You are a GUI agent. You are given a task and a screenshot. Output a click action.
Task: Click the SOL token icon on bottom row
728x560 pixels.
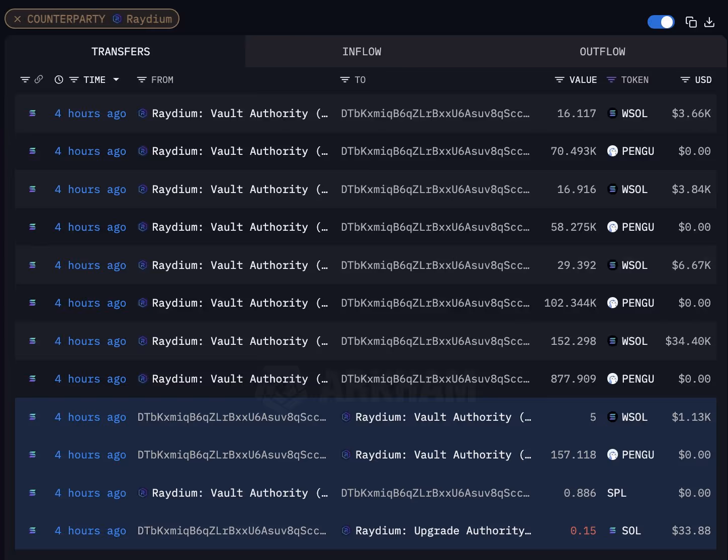(x=612, y=530)
